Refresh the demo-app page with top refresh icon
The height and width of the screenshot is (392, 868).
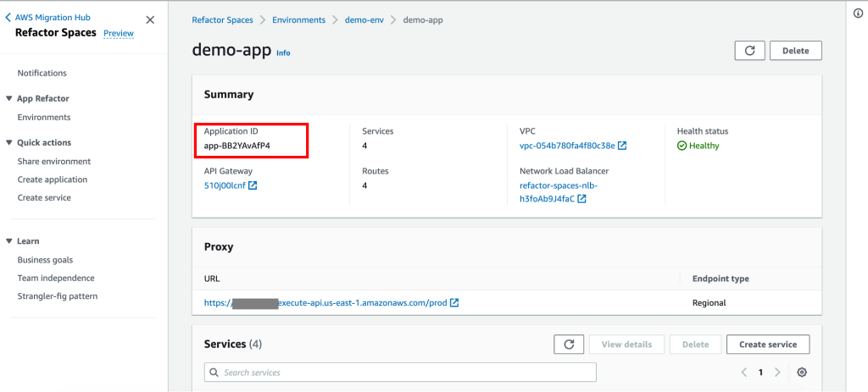[749, 50]
